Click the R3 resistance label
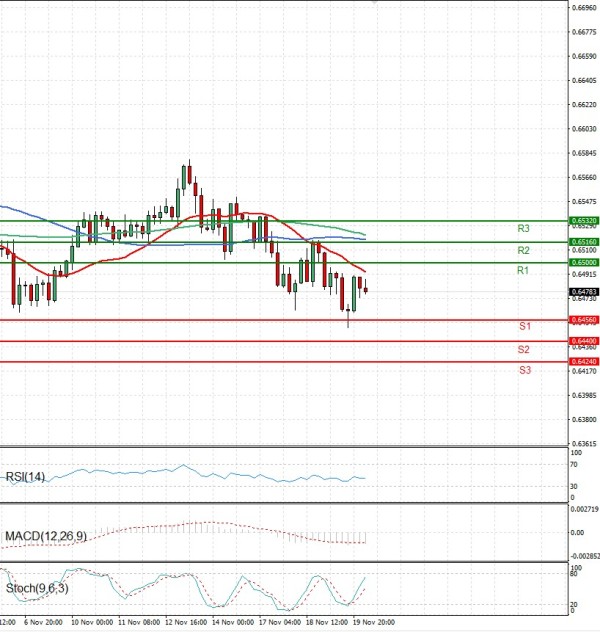 tap(523, 229)
